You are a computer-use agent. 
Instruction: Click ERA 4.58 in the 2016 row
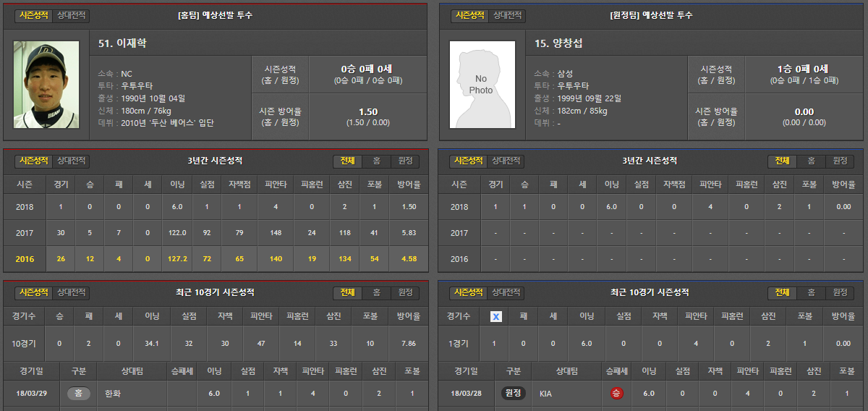coord(408,258)
